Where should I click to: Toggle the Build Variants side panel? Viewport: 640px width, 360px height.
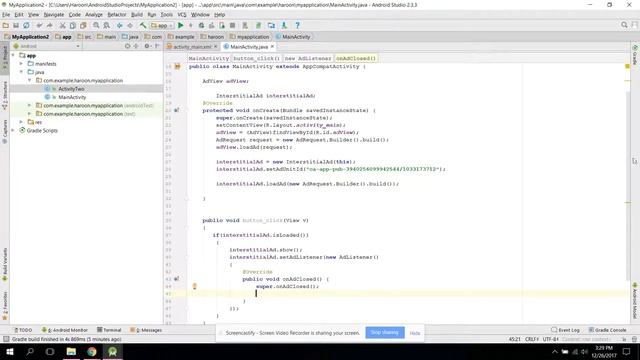(x=5, y=264)
